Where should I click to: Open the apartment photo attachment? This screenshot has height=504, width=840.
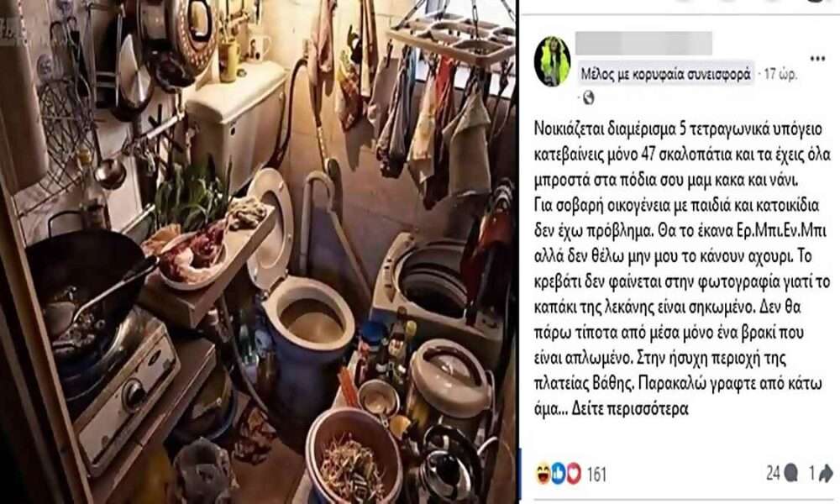pos(259,252)
